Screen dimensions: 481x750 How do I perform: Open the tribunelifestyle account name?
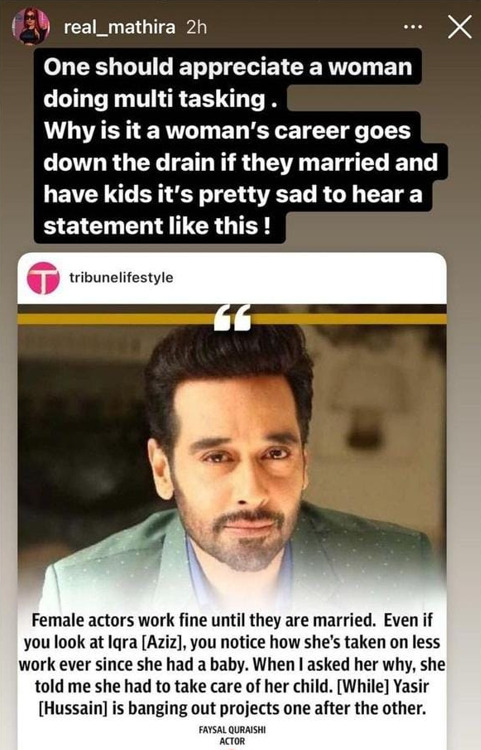pos(121,277)
